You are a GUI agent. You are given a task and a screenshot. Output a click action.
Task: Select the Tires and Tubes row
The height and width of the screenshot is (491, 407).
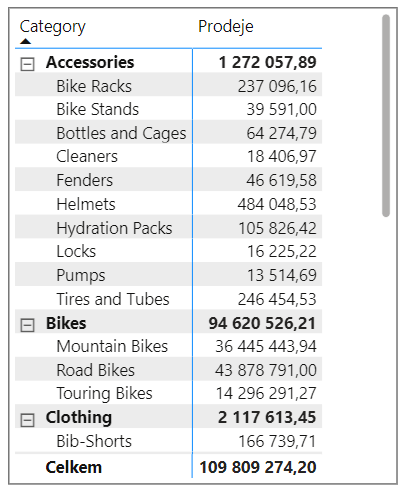(169, 299)
